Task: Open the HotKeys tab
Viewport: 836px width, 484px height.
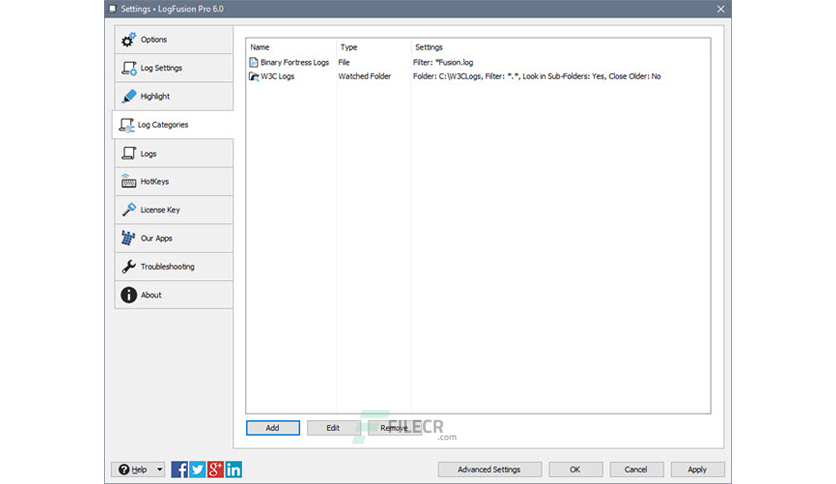Action: click(x=174, y=181)
